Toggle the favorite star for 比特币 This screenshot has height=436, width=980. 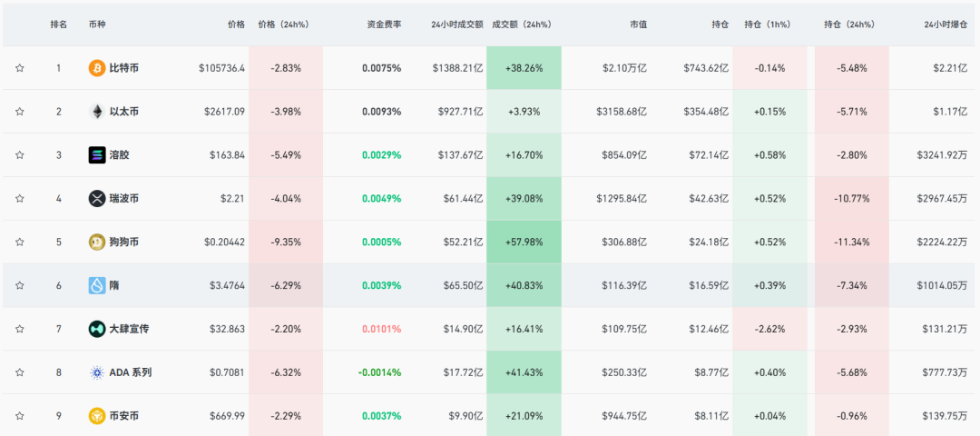[19, 68]
